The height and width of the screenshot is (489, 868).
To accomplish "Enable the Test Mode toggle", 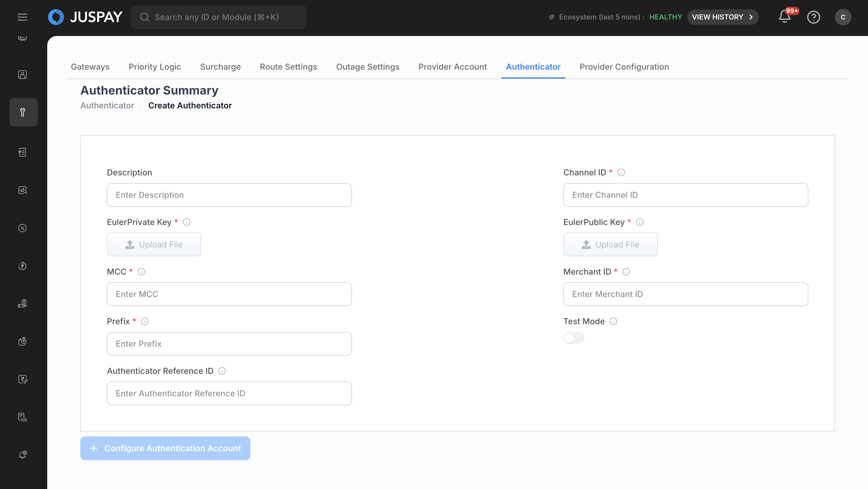I will [573, 338].
